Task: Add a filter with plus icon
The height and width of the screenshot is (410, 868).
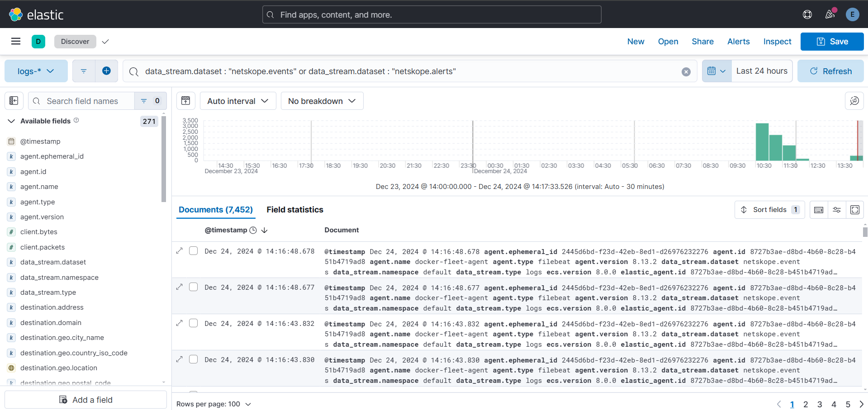Action: 107,71
